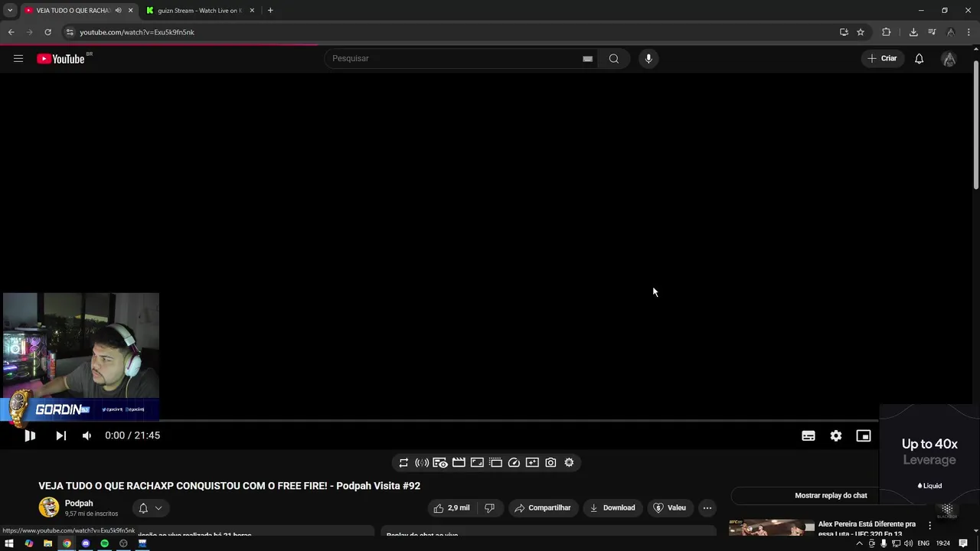Open Chrome downloads icon
Image resolution: width=980 pixels, height=551 pixels.
[913, 32]
